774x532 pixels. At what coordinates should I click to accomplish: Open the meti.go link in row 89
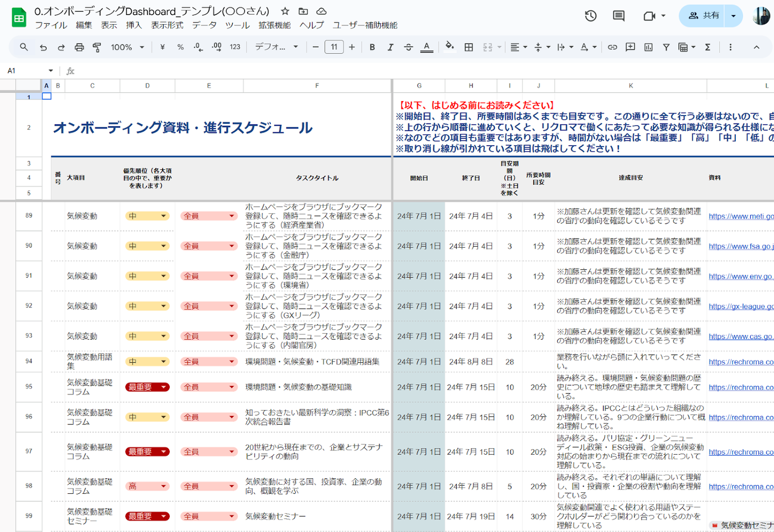point(741,216)
